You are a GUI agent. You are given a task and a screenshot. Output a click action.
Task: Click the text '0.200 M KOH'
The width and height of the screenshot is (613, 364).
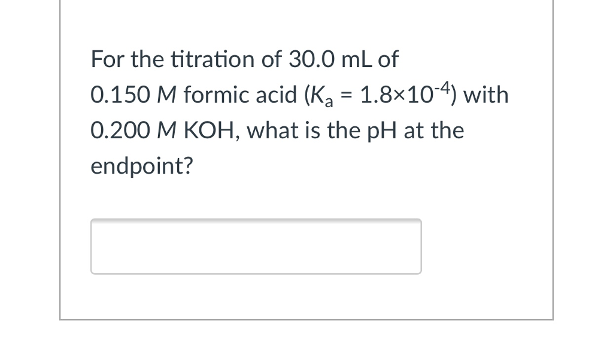pyautogui.click(x=165, y=130)
